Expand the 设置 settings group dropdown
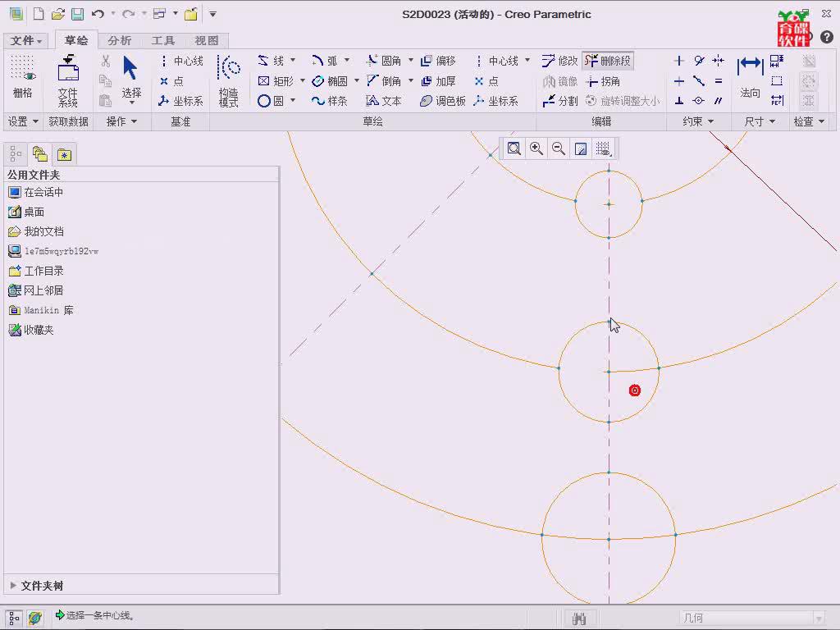Image resolution: width=840 pixels, height=630 pixels. click(x=23, y=121)
